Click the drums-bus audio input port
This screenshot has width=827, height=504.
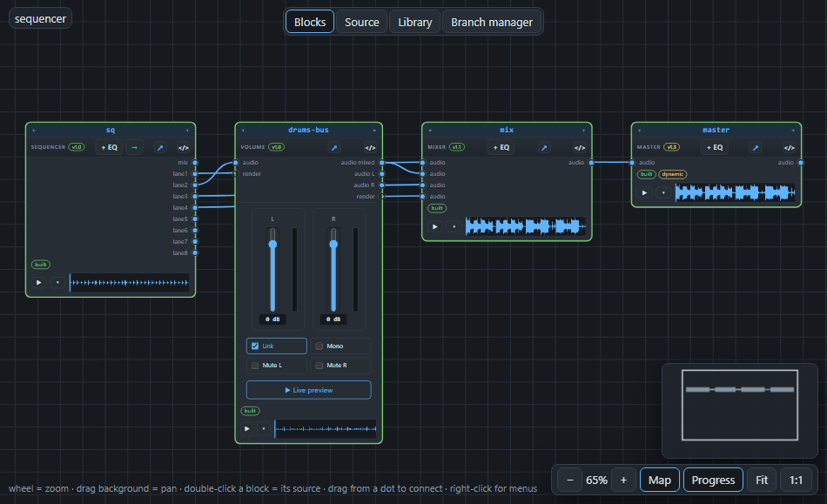click(x=236, y=163)
